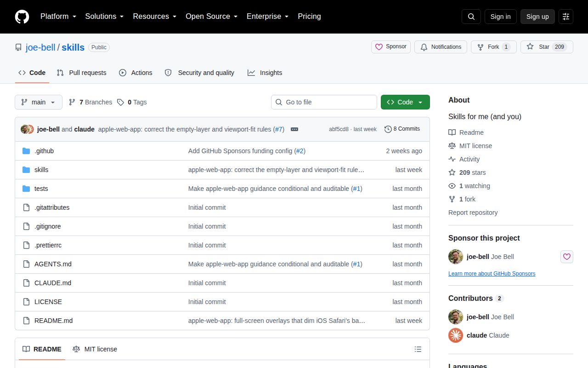Open the appearance settings icon in the header
This screenshot has width=588, height=368.
click(566, 17)
